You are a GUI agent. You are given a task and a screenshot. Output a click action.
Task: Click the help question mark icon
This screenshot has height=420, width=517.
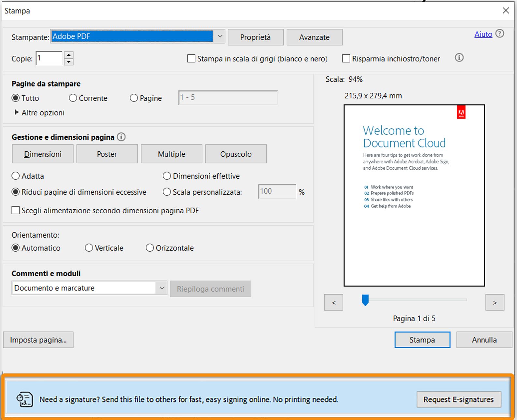[499, 34]
